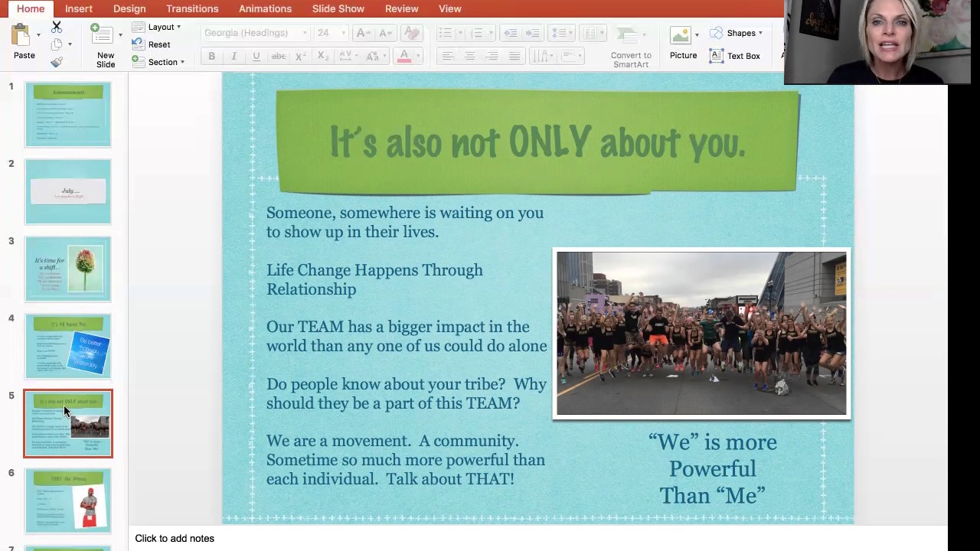Select slide 1 thumbnail

(68, 114)
